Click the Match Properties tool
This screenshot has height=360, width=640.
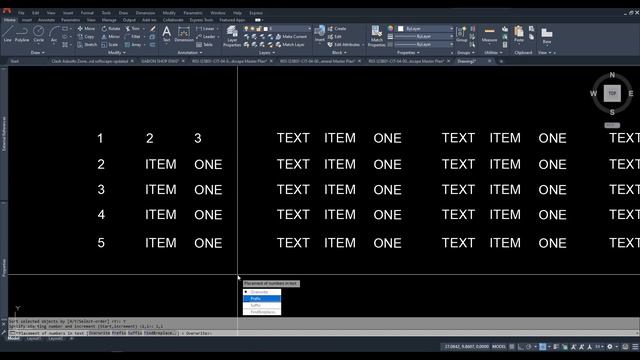point(376,36)
